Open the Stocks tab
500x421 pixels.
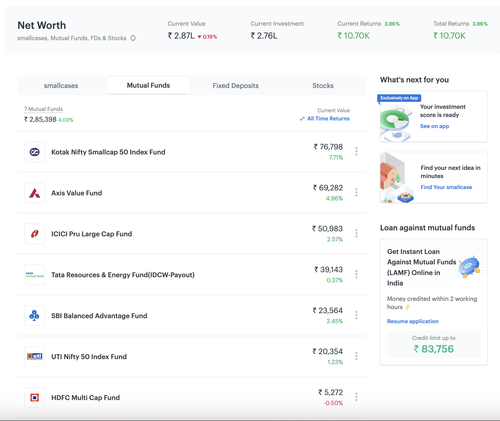pyautogui.click(x=323, y=86)
